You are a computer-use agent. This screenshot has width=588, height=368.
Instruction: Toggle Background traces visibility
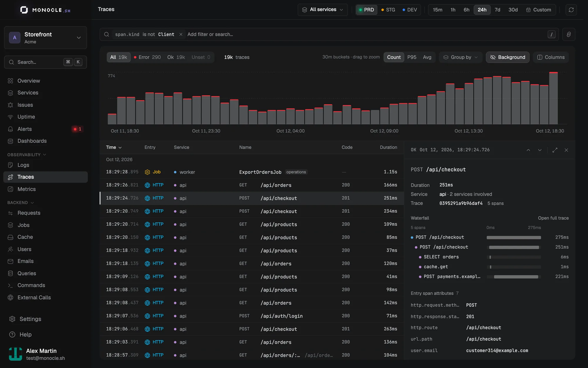tap(507, 57)
